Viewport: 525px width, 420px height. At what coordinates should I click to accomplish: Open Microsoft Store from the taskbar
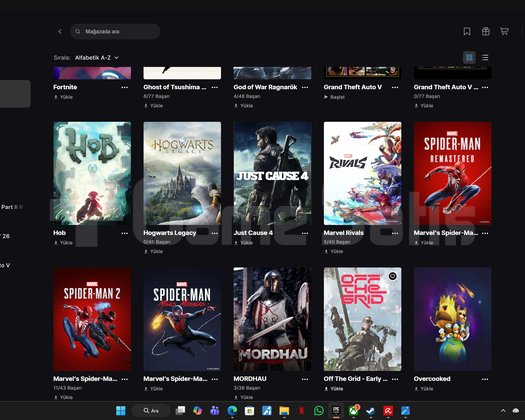click(249, 411)
